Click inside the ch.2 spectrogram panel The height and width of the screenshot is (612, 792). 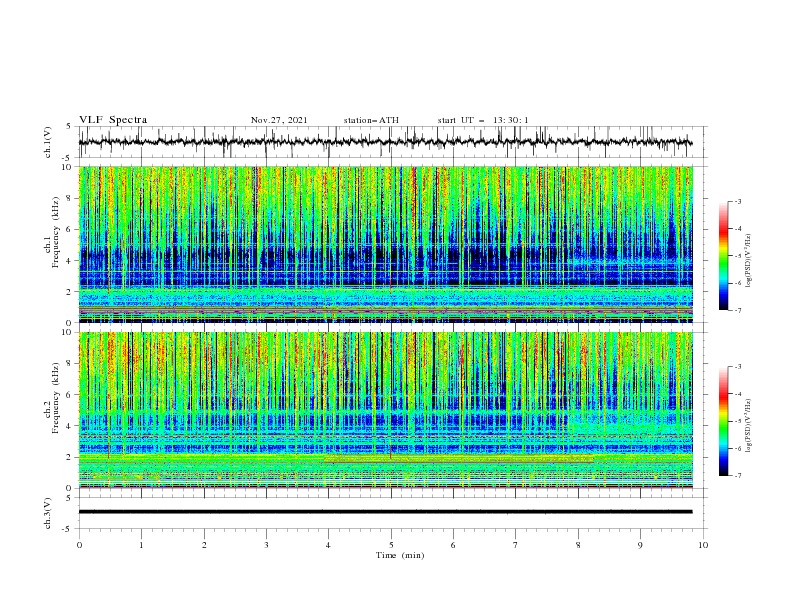pos(385,410)
